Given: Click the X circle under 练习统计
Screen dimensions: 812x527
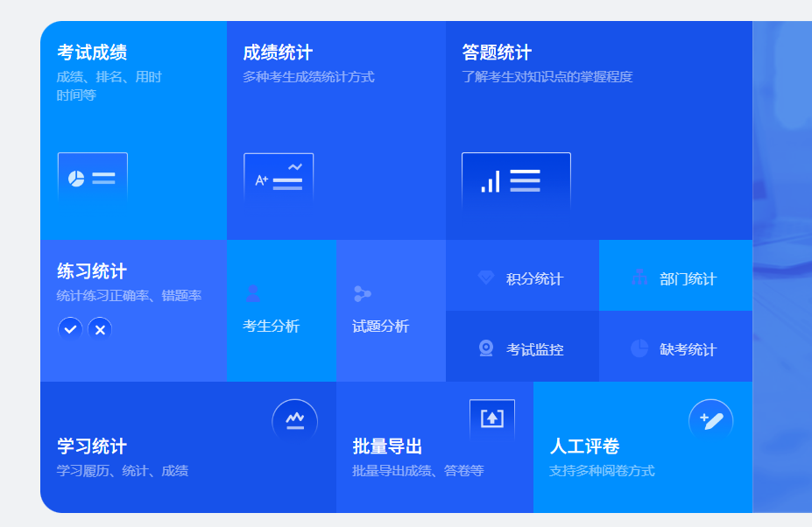Looking at the screenshot, I should point(100,329).
